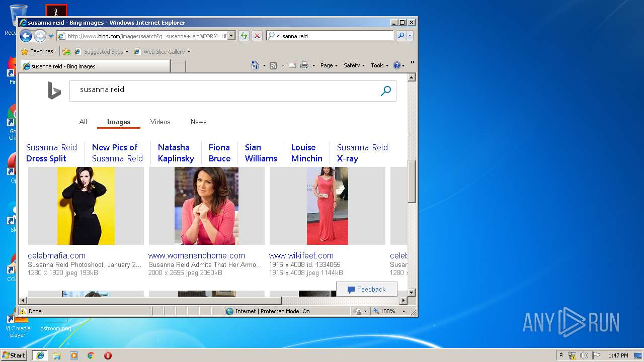The height and width of the screenshot is (362, 644).
Task: Open the recent pages dropdown arrow
Action: tap(51, 36)
